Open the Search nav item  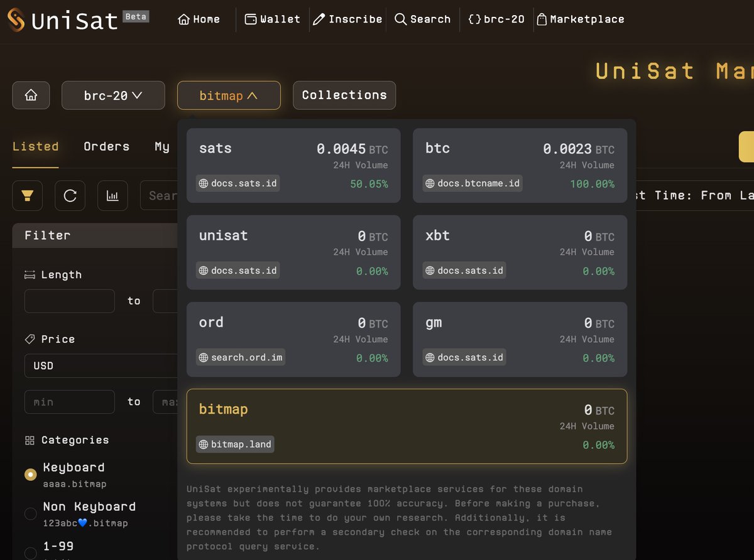pos(422,19)
